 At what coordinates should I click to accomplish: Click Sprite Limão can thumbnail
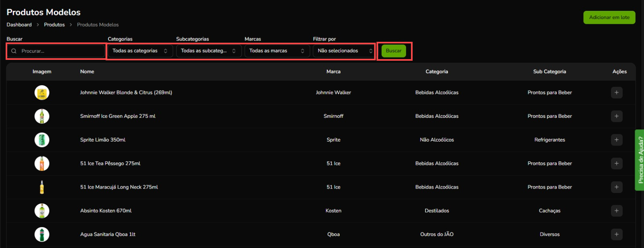[42, 140]
